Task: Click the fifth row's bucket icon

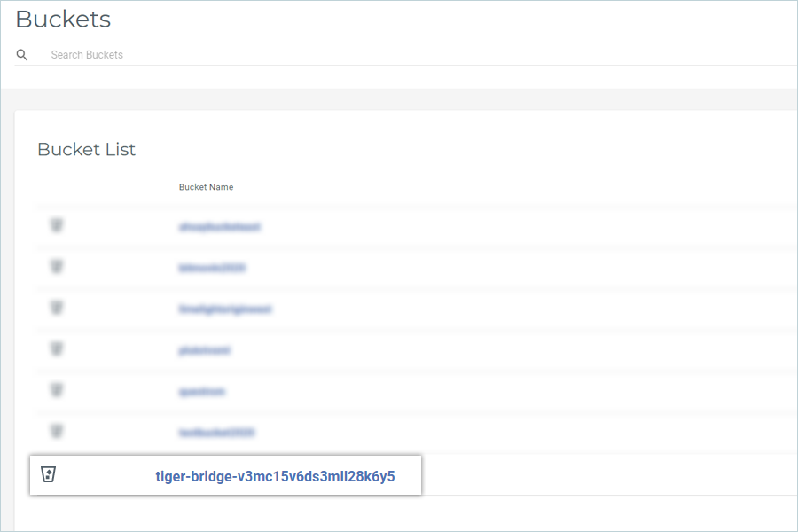Action: click(x=57, y=390)
